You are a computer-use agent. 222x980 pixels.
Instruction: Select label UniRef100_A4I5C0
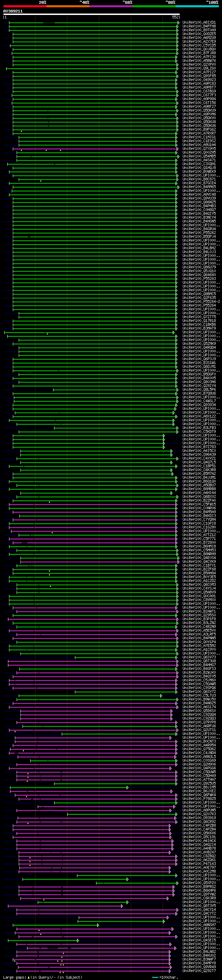coord(199,451)
